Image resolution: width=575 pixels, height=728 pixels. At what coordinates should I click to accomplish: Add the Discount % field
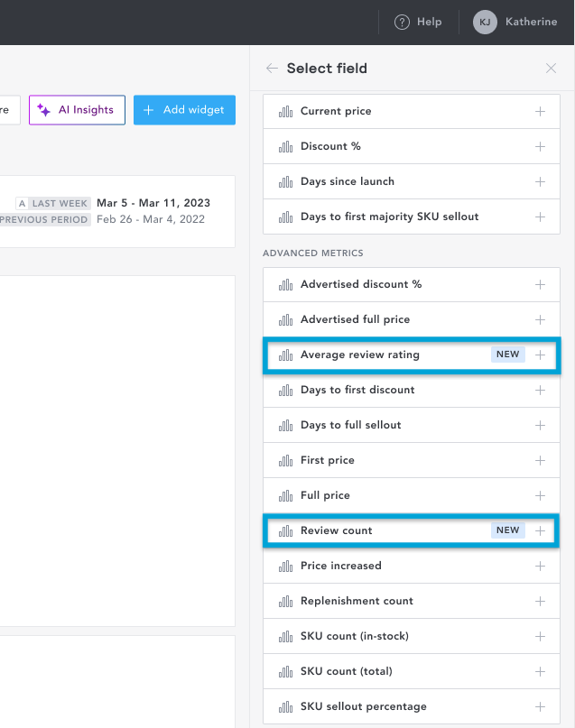coord(540,147)
